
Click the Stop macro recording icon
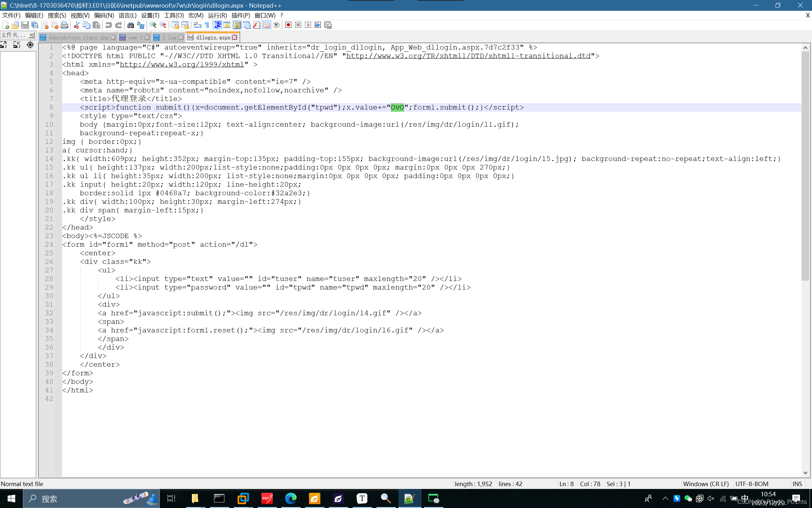click(x=298, y=25)
